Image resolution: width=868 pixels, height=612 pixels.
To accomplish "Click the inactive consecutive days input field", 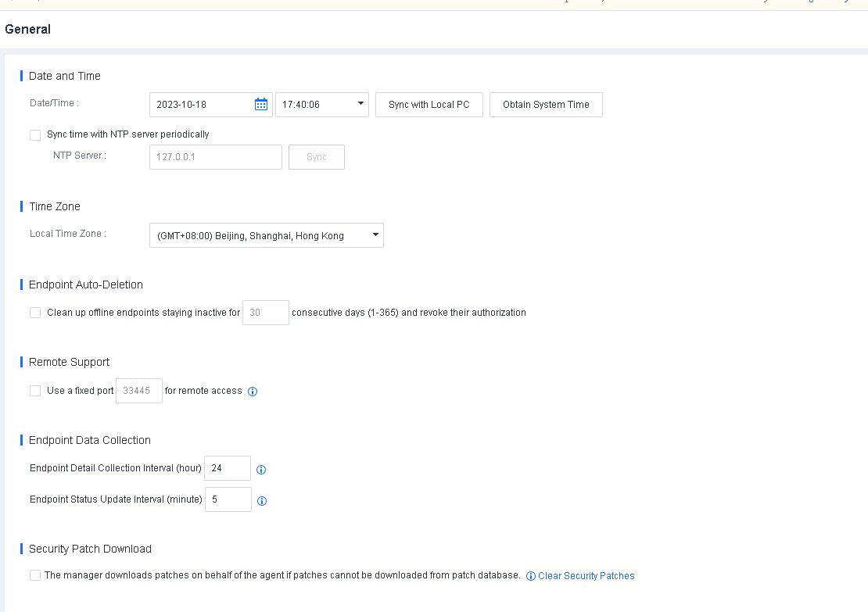I will point(265,313).
